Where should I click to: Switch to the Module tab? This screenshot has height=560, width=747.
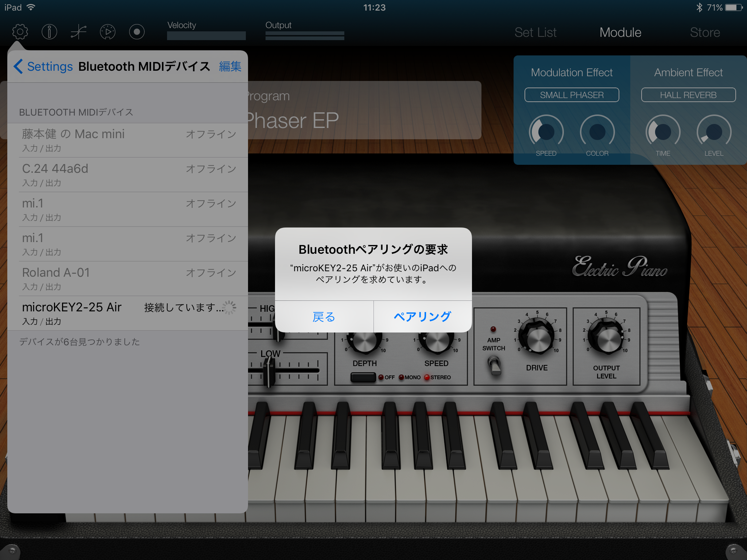[620, 32]
